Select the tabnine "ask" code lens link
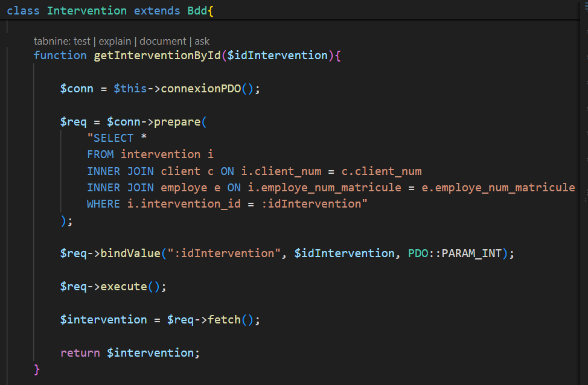This screenshot has height=385, width=588. [202, 41]
